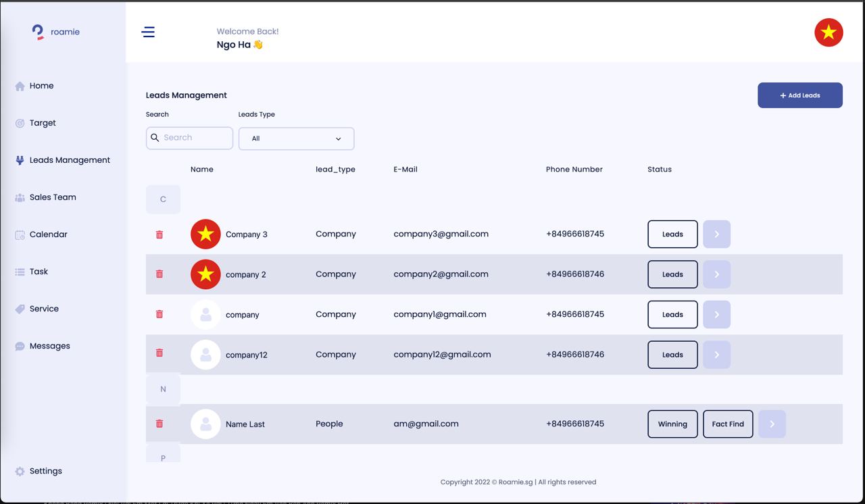Screen dimensions: 865x504
Task: Open the Leads Type dropdown
Action: [296, 138]
